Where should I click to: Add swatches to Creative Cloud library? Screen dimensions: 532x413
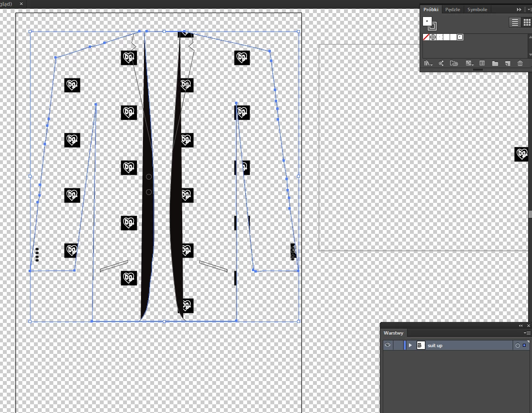[x=454, y=63]
